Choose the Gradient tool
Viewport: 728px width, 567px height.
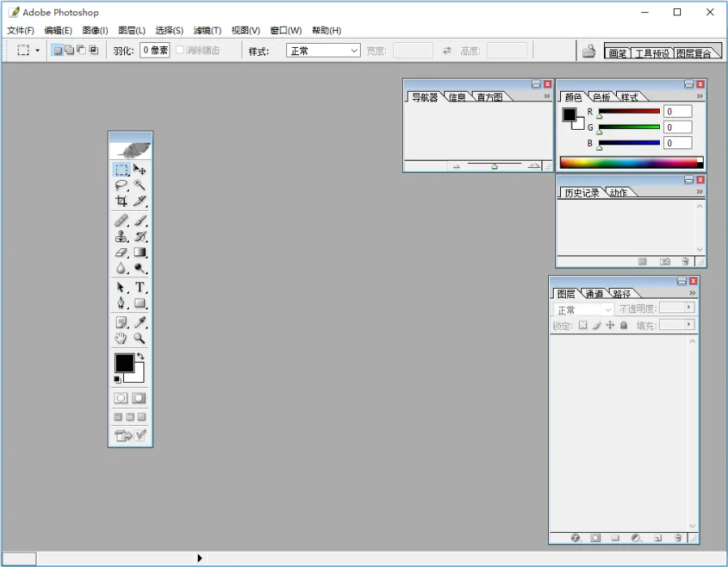click(x=139, y=252)
